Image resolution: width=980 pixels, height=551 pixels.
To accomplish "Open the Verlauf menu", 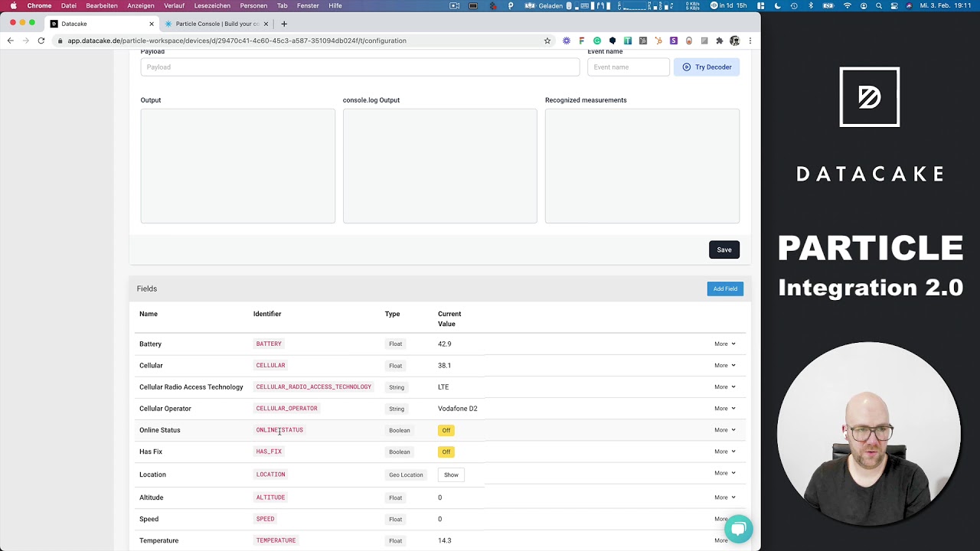I will point(174,5).
